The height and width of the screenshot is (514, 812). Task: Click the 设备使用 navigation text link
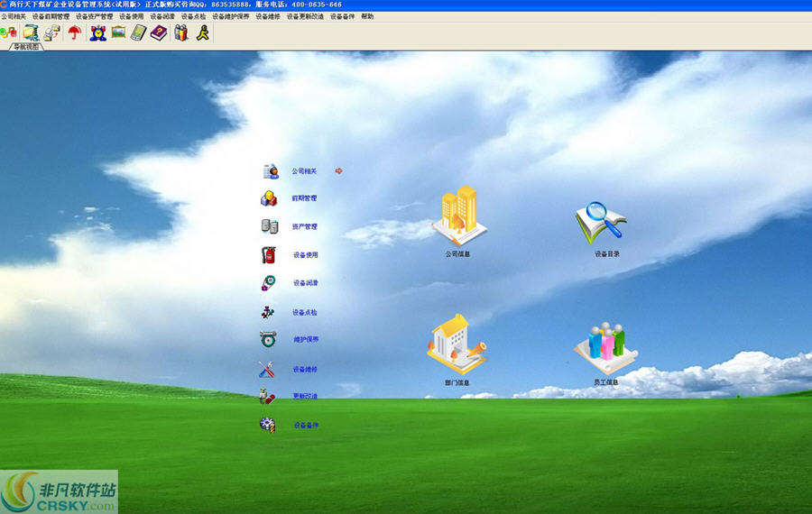(306, 255)
